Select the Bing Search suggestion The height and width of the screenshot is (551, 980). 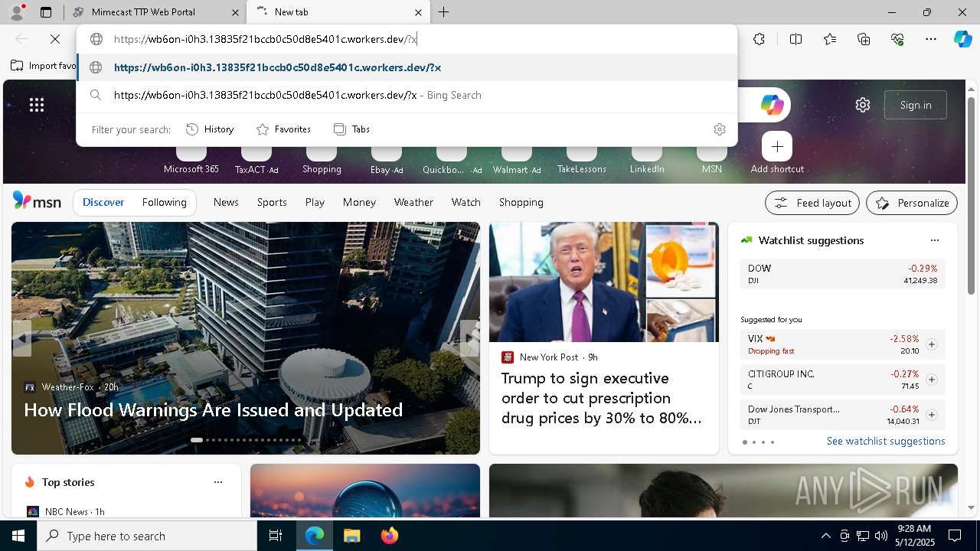click(407, 95)
